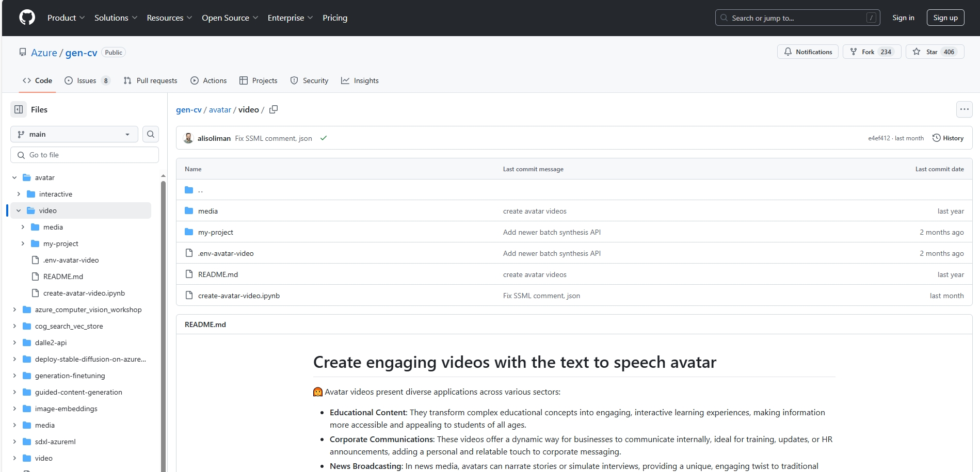Open the guided-content-generation folder in the tree

78,392
